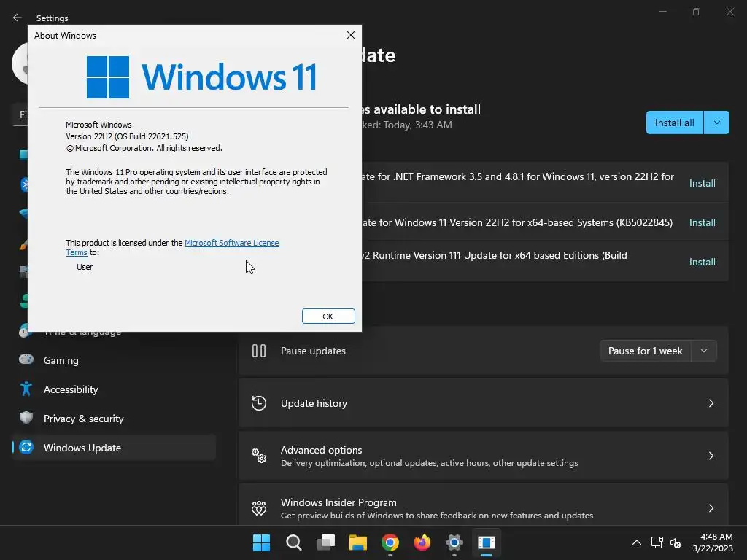Click the Last checked 3:43 AM text
747x560 pixels.
click(x=407, y=125)
